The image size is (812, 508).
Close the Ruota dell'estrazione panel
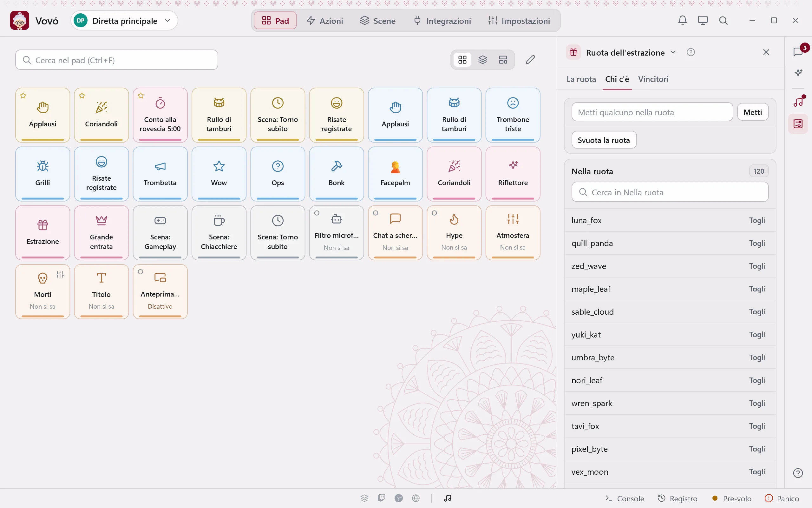[x=766, y=52]
